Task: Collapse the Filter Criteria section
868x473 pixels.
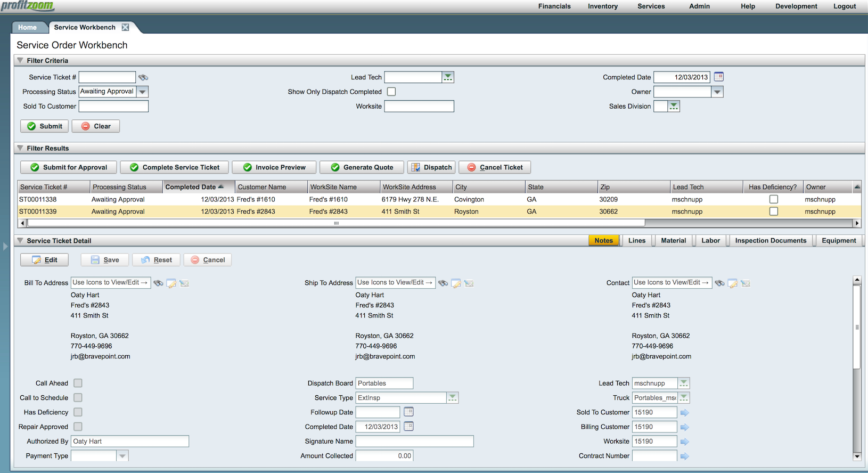Action: click(20, 60)
